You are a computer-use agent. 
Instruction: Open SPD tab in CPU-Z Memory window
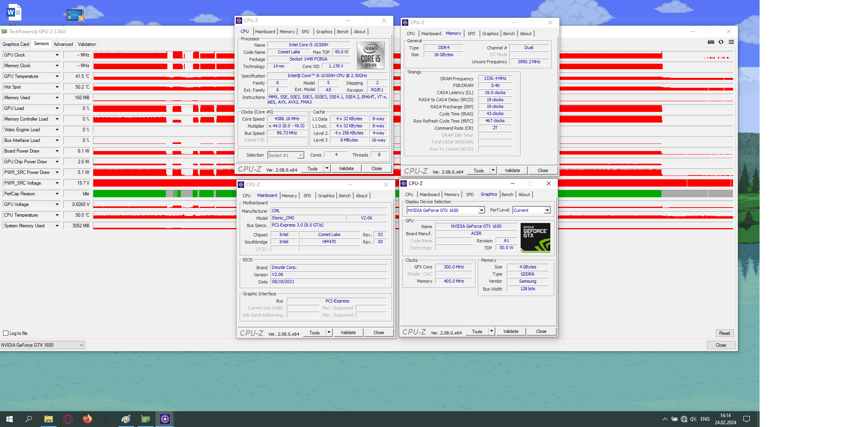472,34
